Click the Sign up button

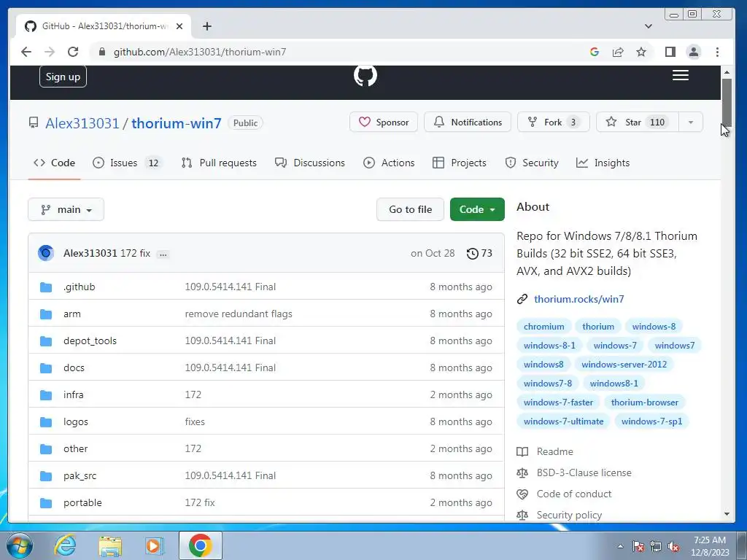pyautogui.click(x=63, y=77)
